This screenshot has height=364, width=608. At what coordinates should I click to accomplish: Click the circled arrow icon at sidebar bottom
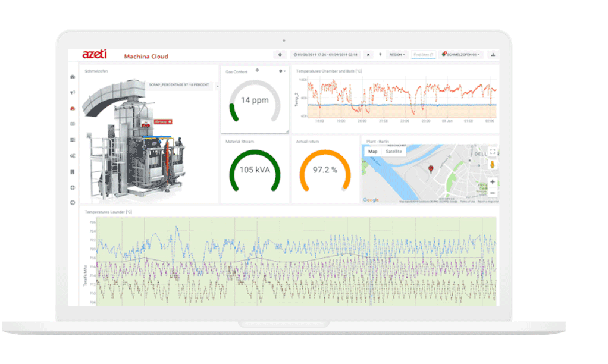click(73, 202)
